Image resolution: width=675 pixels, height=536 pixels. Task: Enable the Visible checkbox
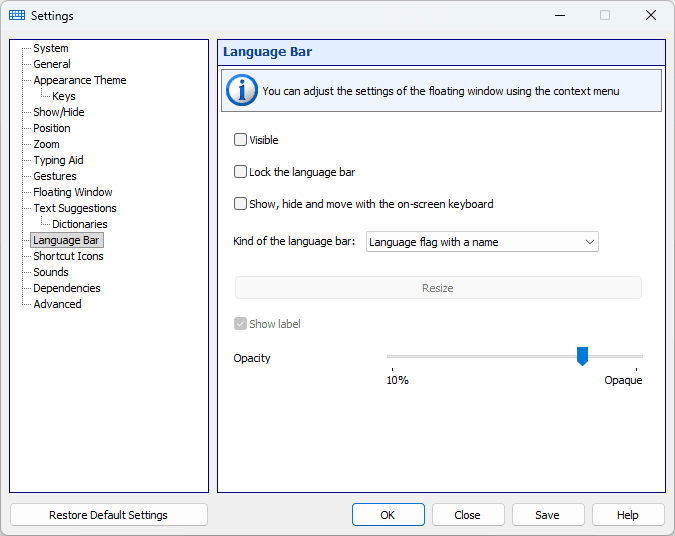point(240,139)
